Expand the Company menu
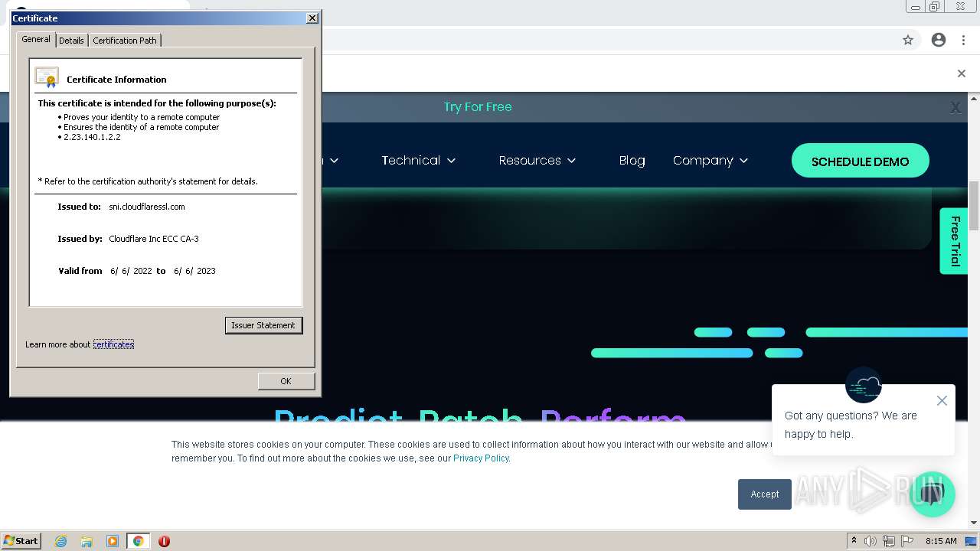The height and width of the screenshot is (551, 980). pos(710,160)
